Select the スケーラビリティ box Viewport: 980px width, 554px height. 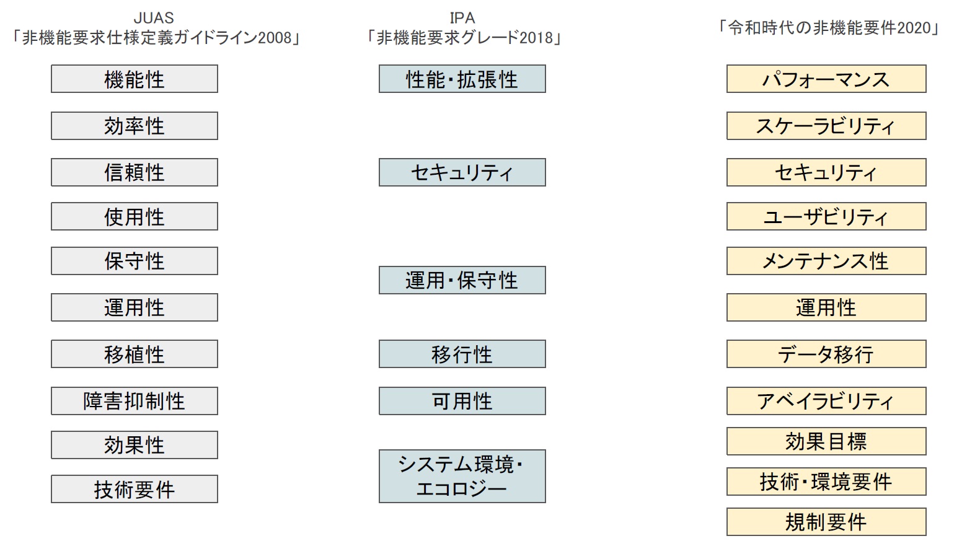tap(826, 126)
